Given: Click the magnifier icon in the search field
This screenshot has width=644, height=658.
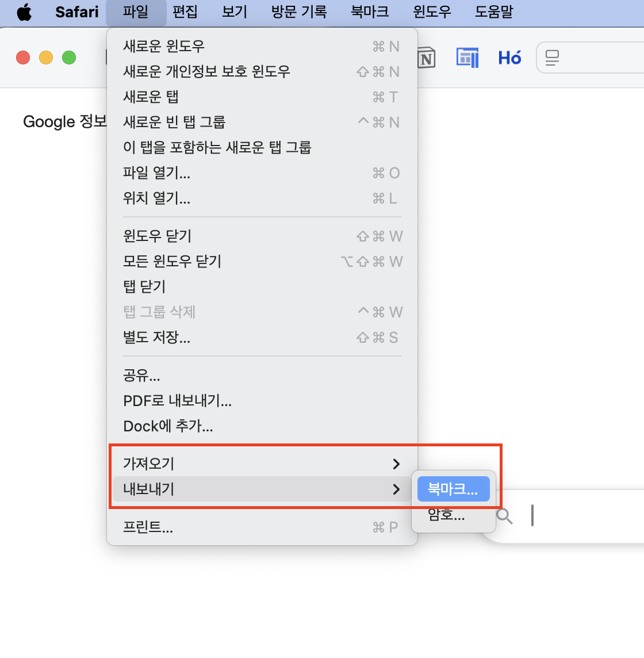Looking at the screenshot, I should (x=505, y=515).
